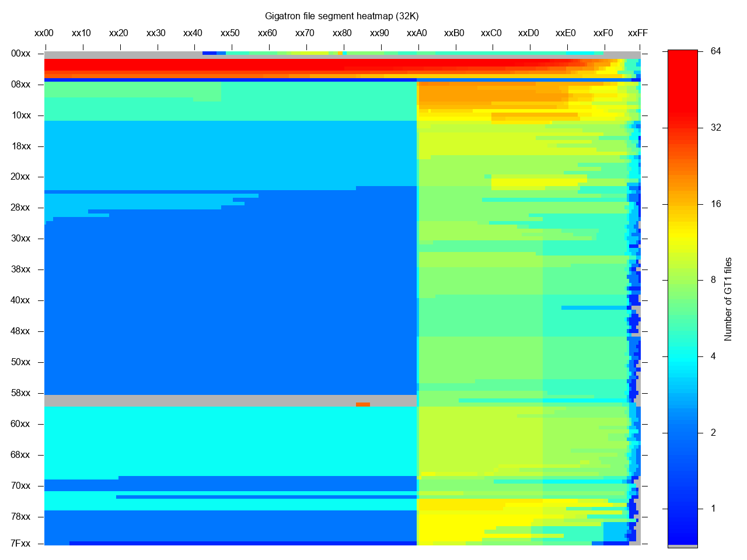
Task: Click the 4 tick label on the colorbar
Action: [x=713, y=356]
